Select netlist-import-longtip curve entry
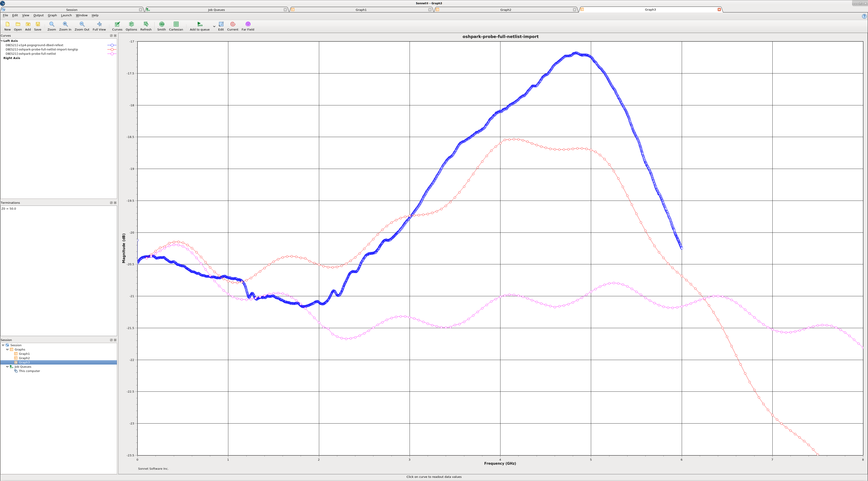Screen dimensions: 868x481 click(42, 50)
